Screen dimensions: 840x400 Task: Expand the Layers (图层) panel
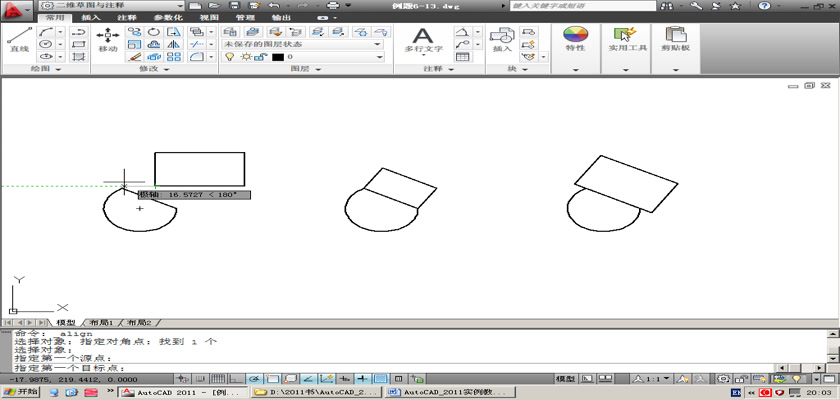coord(306,69)
